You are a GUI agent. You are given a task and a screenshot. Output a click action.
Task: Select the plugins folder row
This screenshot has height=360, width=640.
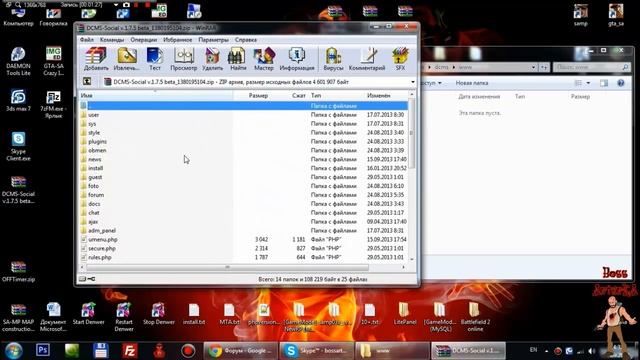click(x=243, y=142)
